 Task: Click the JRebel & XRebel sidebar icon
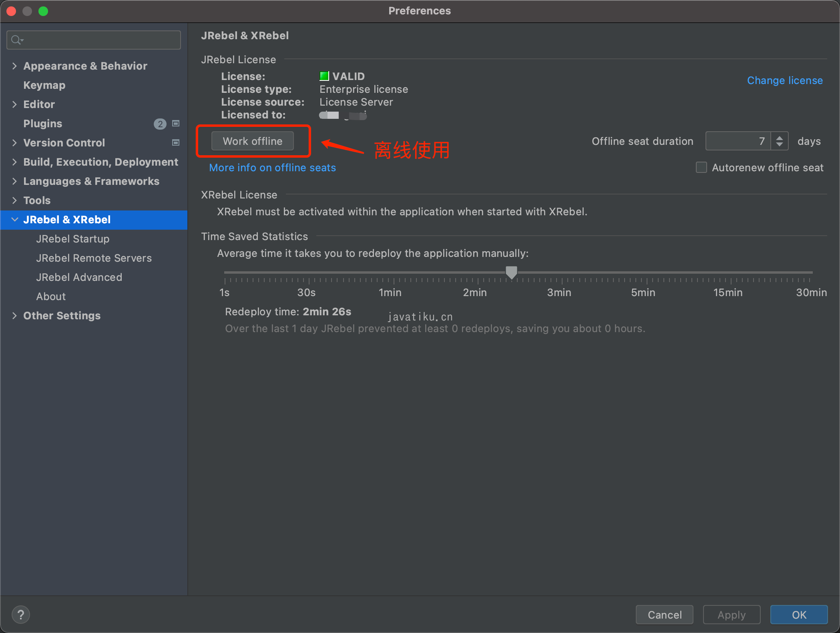click(66, 219)
